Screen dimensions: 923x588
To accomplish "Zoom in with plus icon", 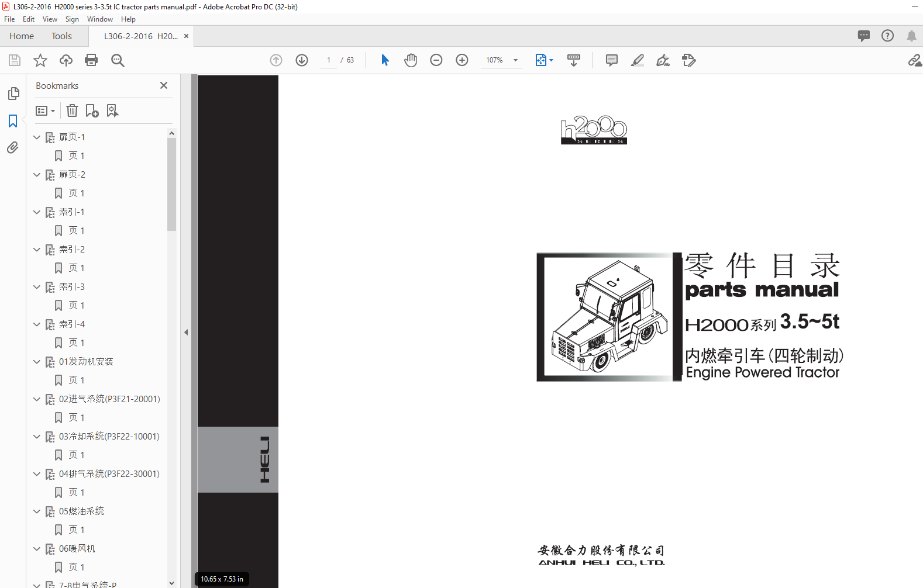I will 462,60.
